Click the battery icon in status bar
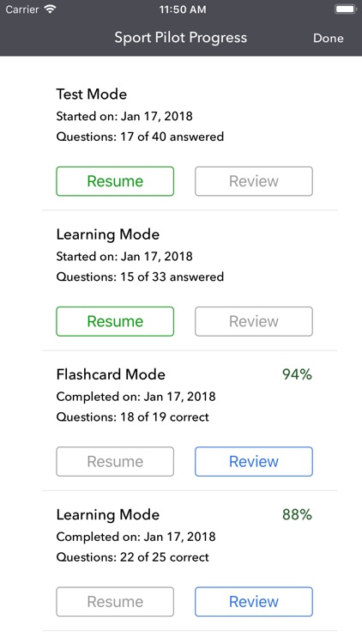This screenshot has height=644, width=362. pyautogui.click(x=345, y=9)
